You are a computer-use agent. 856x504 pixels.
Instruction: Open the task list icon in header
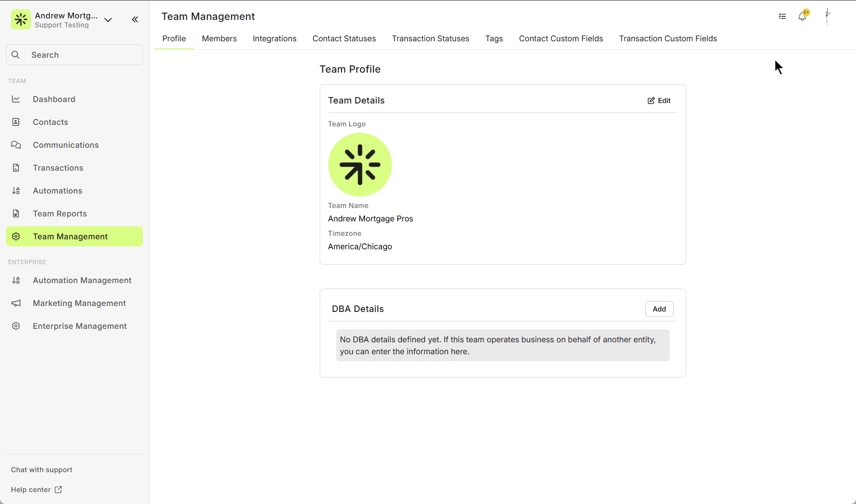pyautogui.click(x=782, y=16)
